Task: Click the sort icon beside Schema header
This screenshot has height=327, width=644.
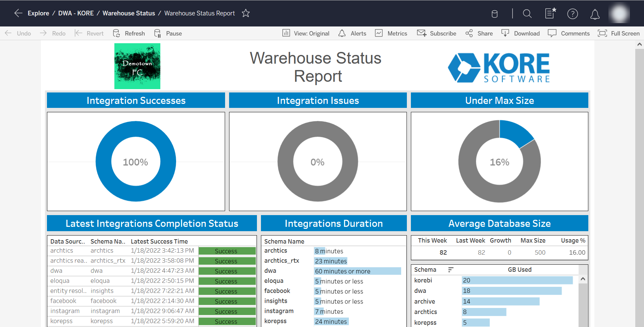Action: (451, 270)
